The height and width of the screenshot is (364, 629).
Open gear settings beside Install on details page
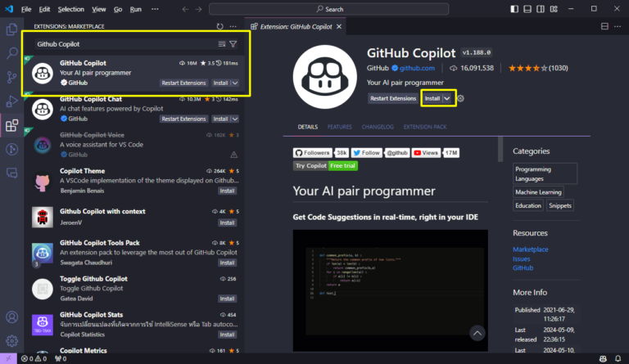point(460,98)
